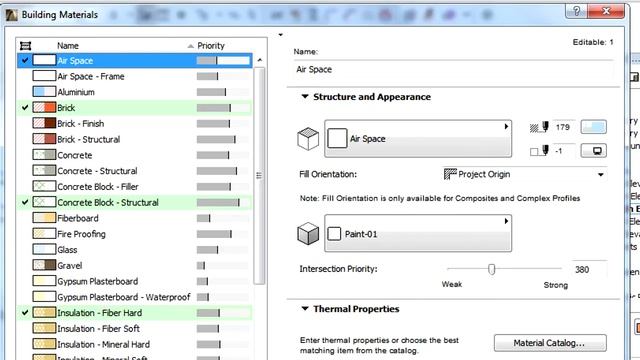Click the small arrow above the Name field

[x=280, y=35]
